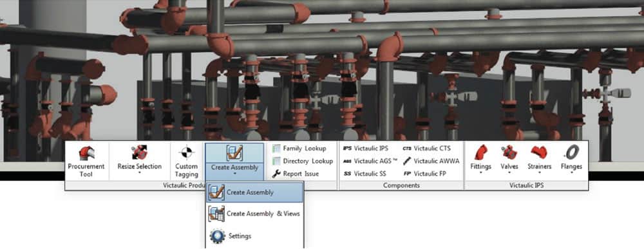Select Victaulic AGS component set
Image resolution: width=644 pixels, height=249 pixels.
pos(370,161)
